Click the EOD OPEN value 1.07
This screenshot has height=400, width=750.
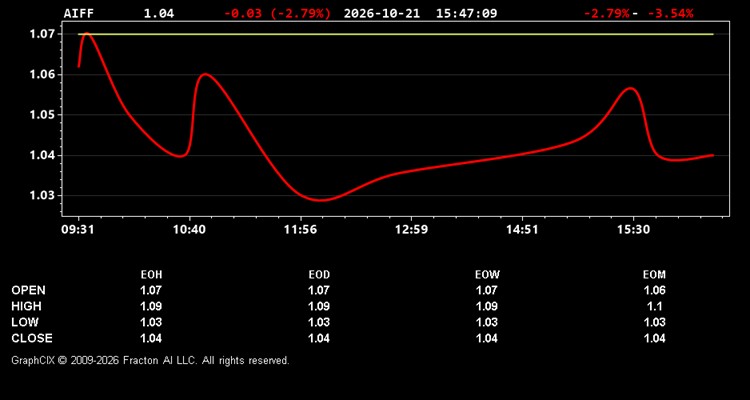[x=319, y=290]
